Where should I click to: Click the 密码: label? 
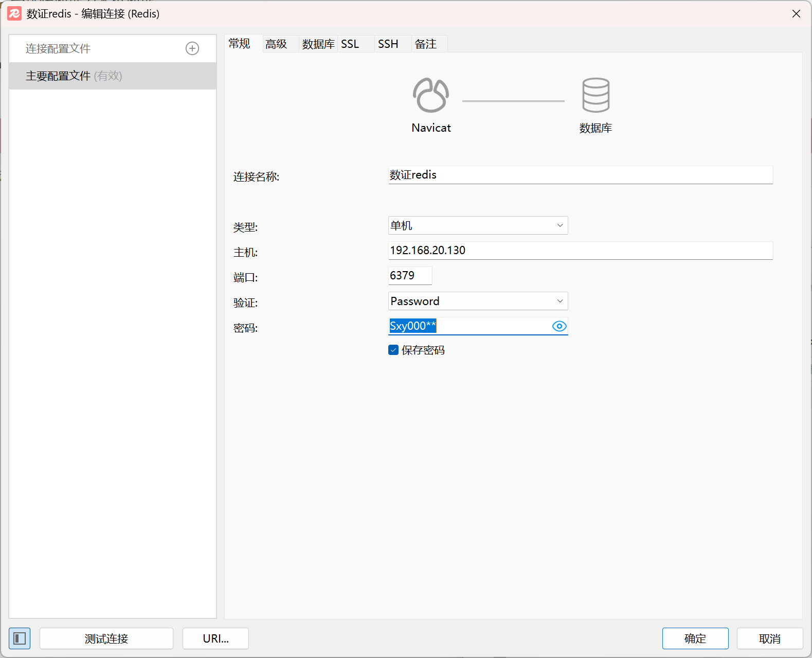[x=246, y=328]
